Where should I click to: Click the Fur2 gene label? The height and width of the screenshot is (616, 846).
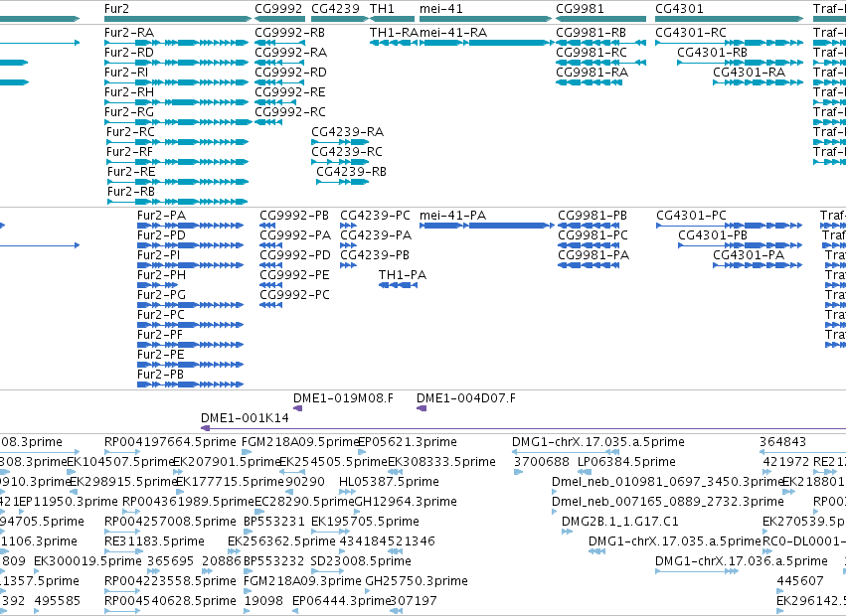pyautogui.click(x=116, y=9)
